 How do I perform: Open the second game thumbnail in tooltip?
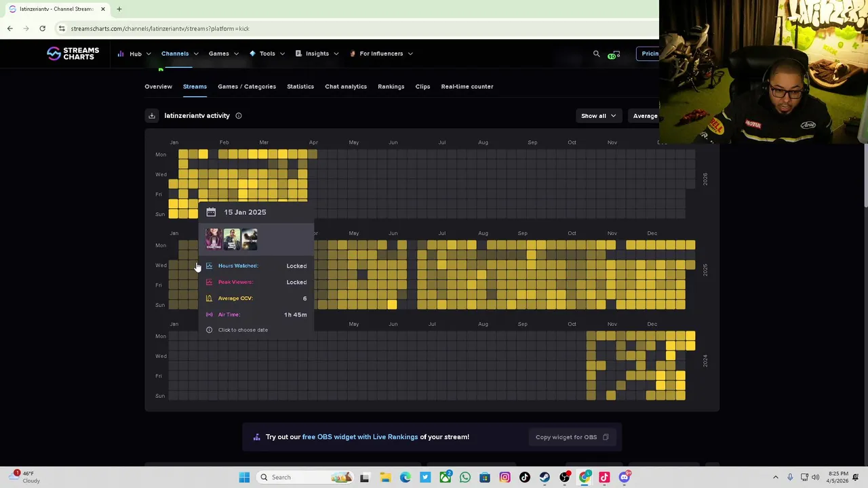pyautogui.click(x=231, y=239)
